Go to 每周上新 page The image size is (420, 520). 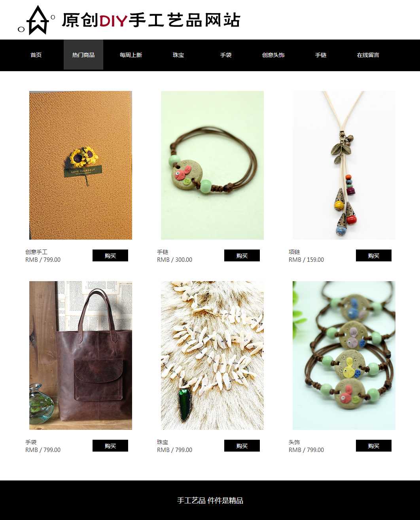(x=131, y=55)
